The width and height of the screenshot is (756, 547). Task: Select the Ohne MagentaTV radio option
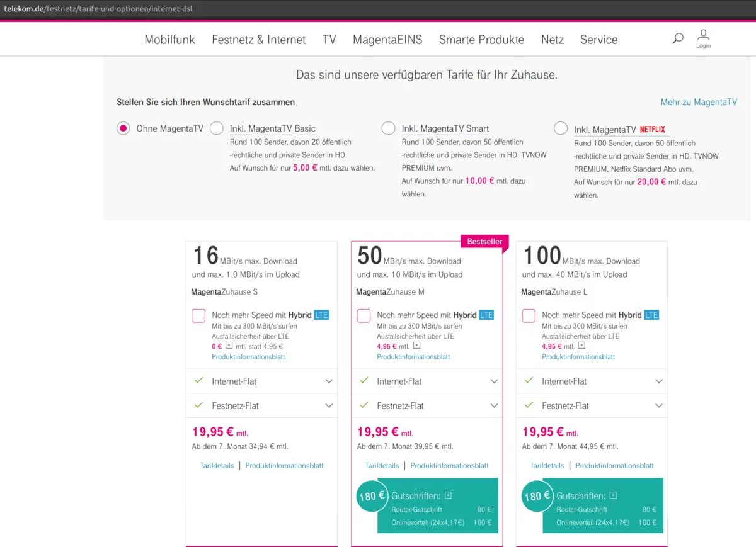(x=123, y=128)
